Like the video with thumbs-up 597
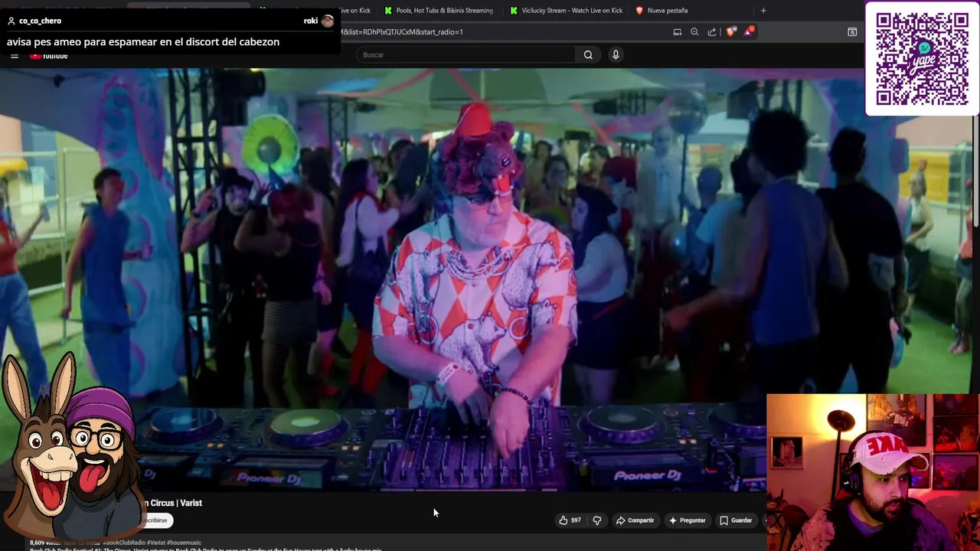This screenshot has width=980, height=551. (570, 520)
